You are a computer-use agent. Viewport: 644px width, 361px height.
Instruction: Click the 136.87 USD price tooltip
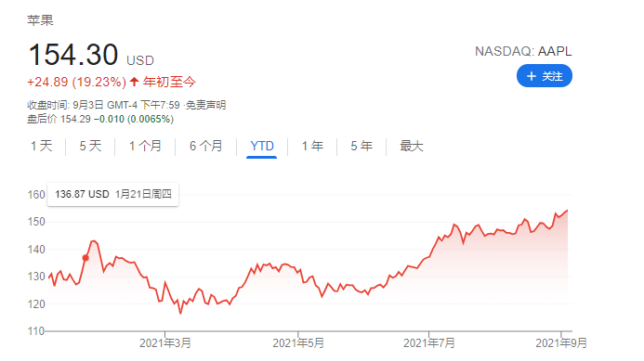pos(113,194)
